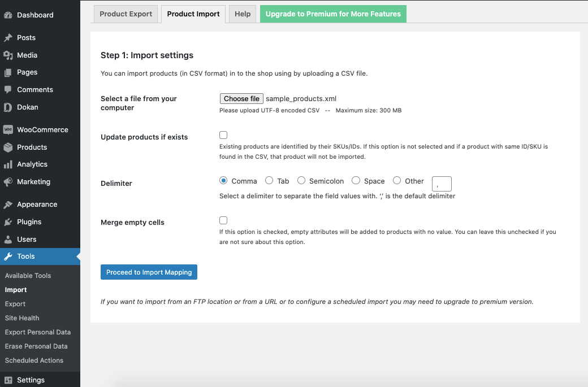Check the Merge empty cells option
588x387 pixels.
tap(223, 220)
